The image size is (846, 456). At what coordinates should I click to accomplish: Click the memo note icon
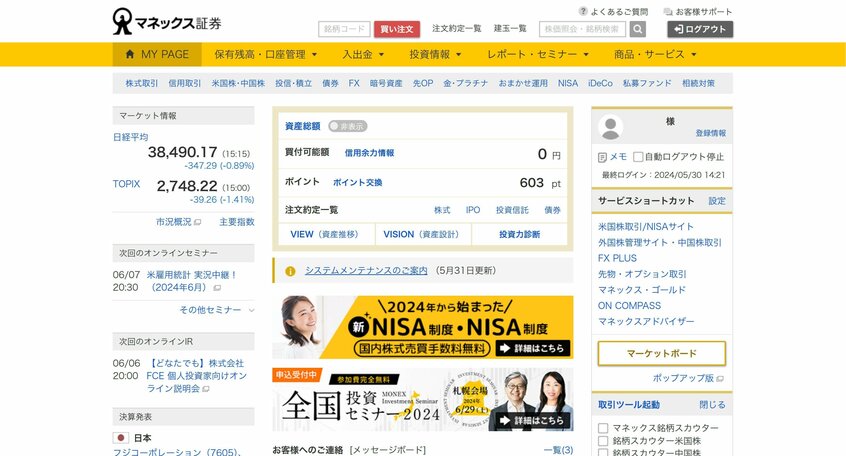[x=603, y=157]
